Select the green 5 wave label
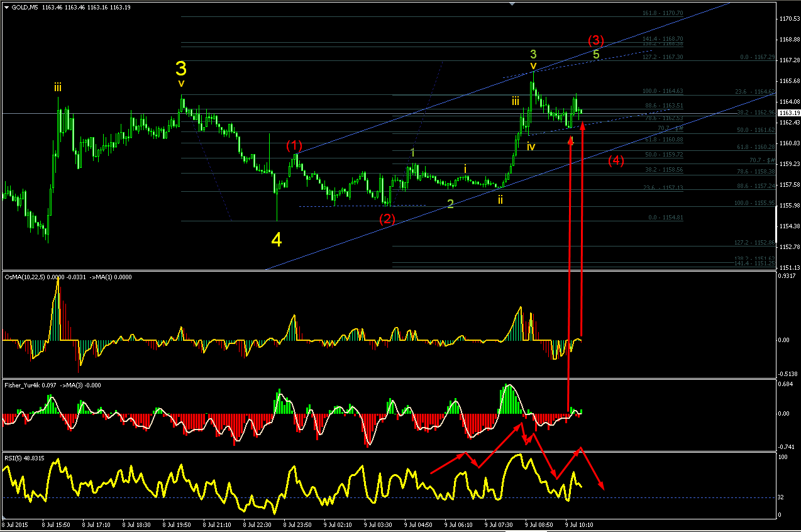This screenshot has height=532, width=801. click(x=597, y=54)
